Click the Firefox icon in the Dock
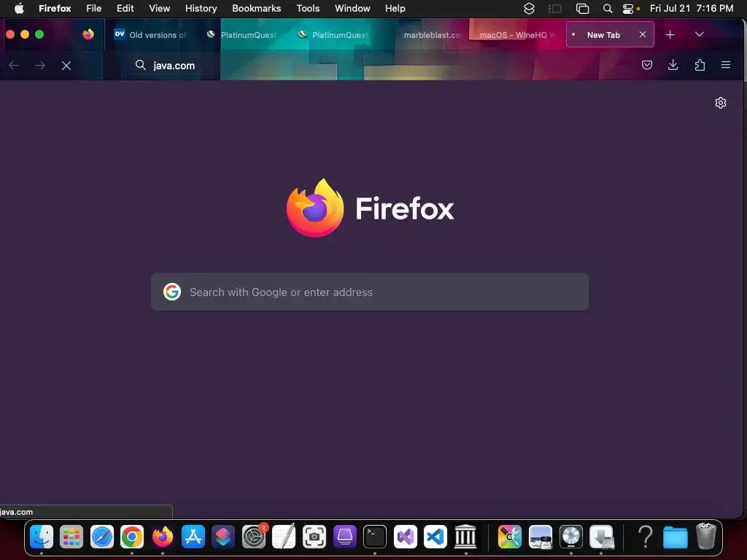The image size is (747, 560). click(163, 537)
